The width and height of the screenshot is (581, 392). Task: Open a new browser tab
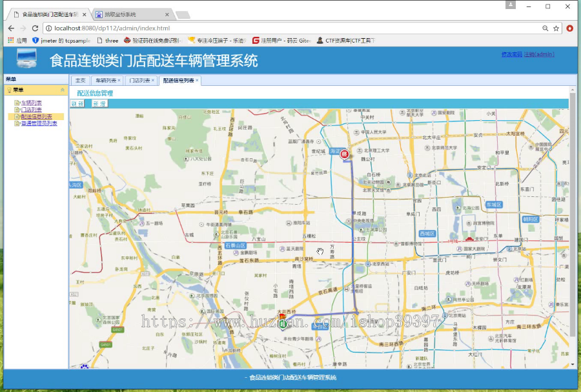(183, 15)
